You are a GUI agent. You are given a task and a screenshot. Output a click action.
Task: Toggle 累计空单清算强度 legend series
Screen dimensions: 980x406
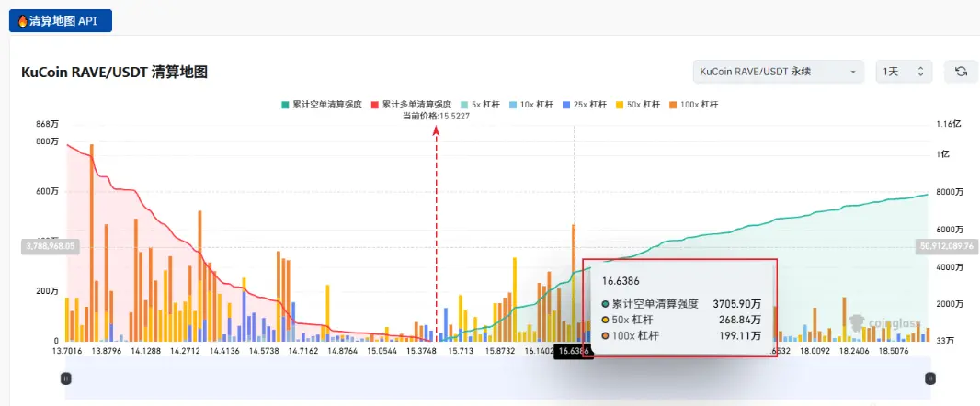[x=321, y=105]
